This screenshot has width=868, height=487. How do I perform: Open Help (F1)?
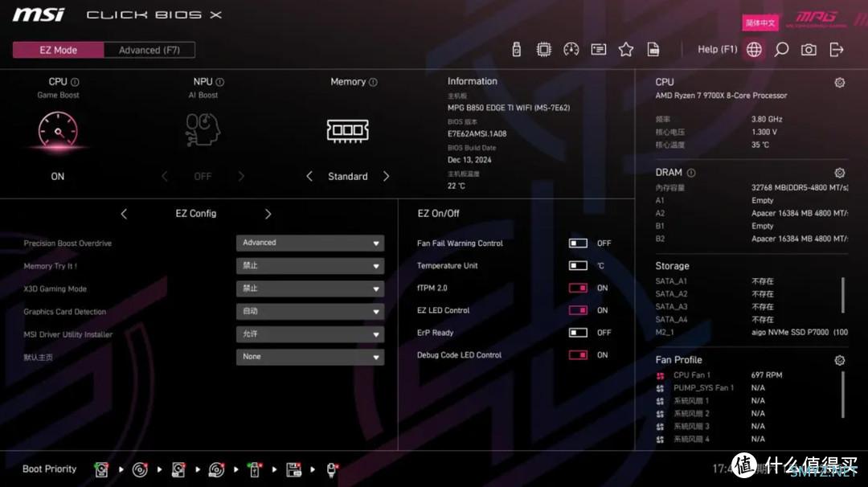(718, 49)
